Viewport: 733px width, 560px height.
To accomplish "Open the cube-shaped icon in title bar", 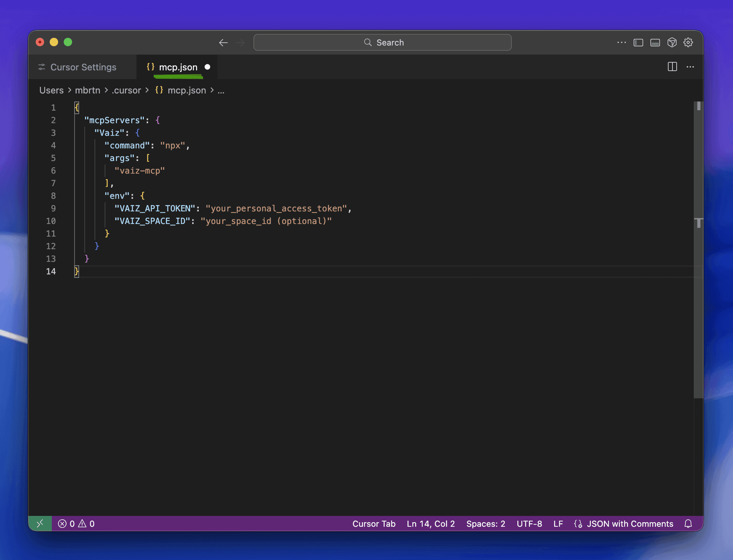I will click(x=672, y=43).
